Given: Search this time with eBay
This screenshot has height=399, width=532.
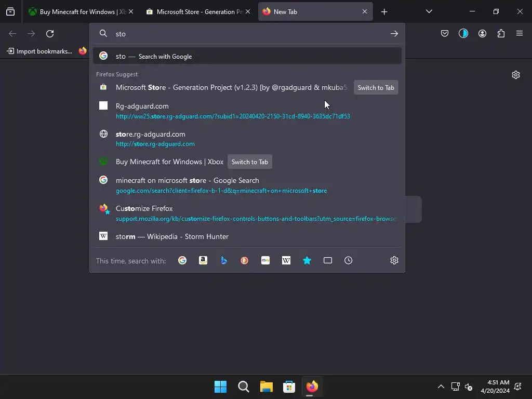Looking at the screenshot, I should click(265, 261).
